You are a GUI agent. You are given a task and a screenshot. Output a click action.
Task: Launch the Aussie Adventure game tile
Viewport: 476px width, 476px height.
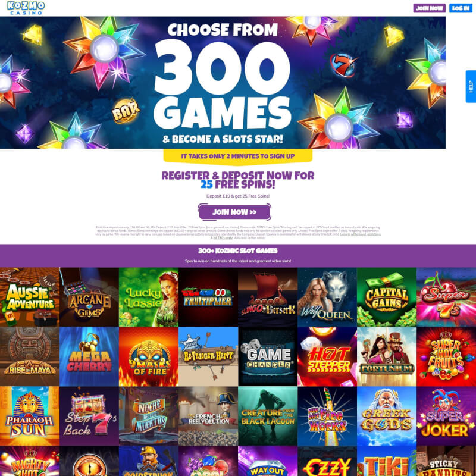point(30,297)
